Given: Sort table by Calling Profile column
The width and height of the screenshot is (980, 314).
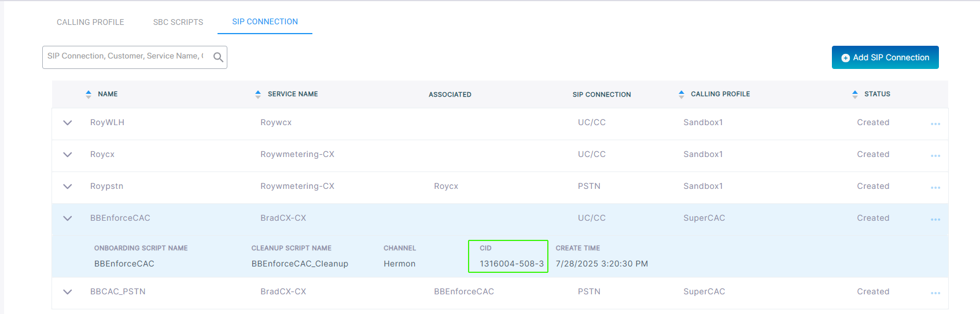Looking at the screenshot, I should click(681, 94).
